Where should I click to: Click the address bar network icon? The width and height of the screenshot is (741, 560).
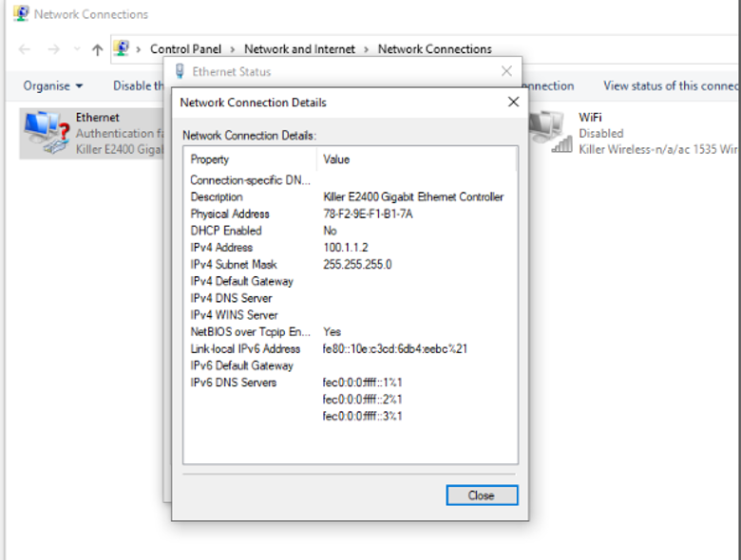tap(122, 48)
